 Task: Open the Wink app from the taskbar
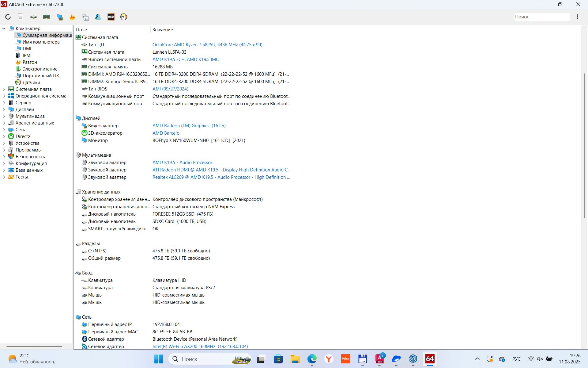click(346, 359)
